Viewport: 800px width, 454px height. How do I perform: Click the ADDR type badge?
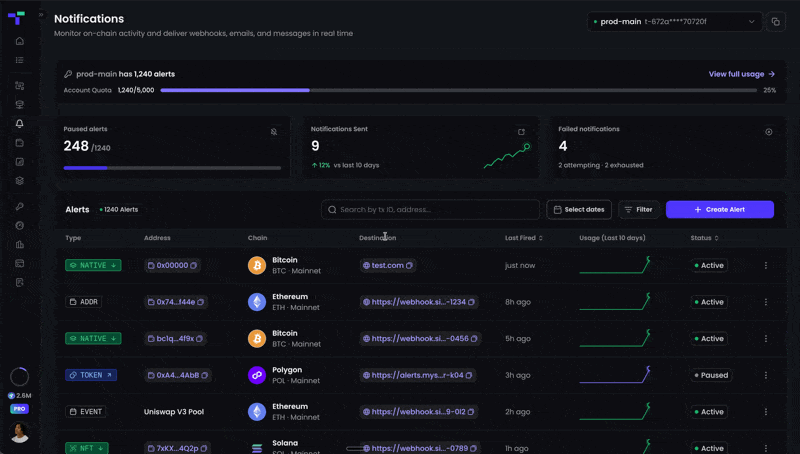point(84,302)
